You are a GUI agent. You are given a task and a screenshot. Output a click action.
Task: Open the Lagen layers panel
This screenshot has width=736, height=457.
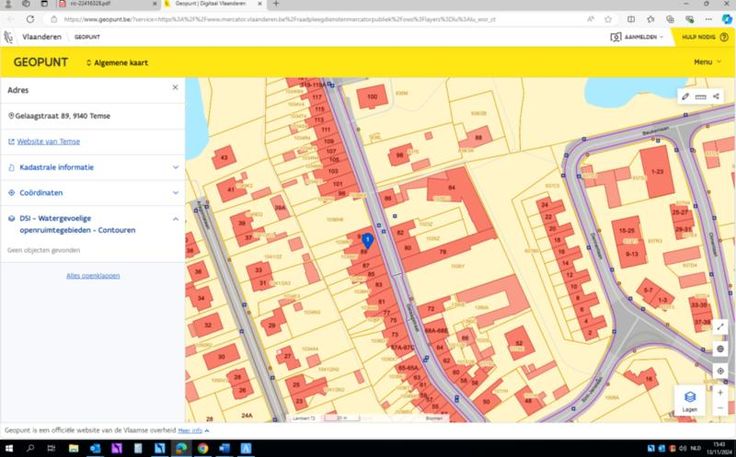coord(690,400)
